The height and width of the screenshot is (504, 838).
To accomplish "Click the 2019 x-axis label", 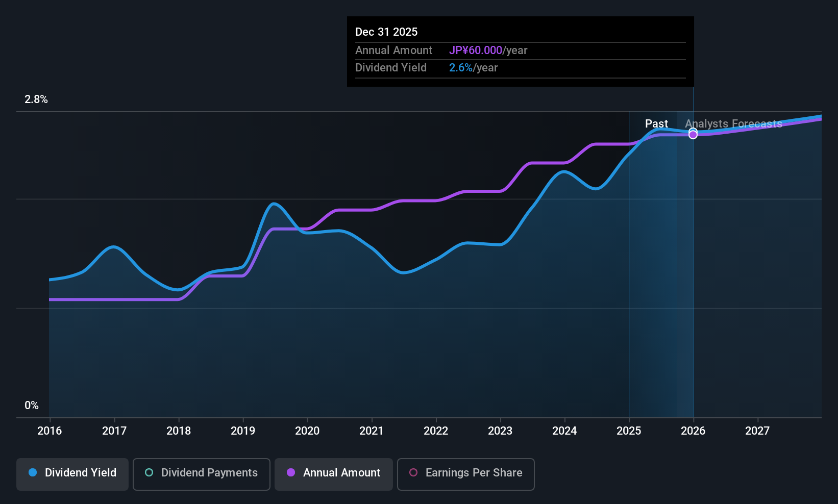I will pyautogui.click(x=243, y=431).
